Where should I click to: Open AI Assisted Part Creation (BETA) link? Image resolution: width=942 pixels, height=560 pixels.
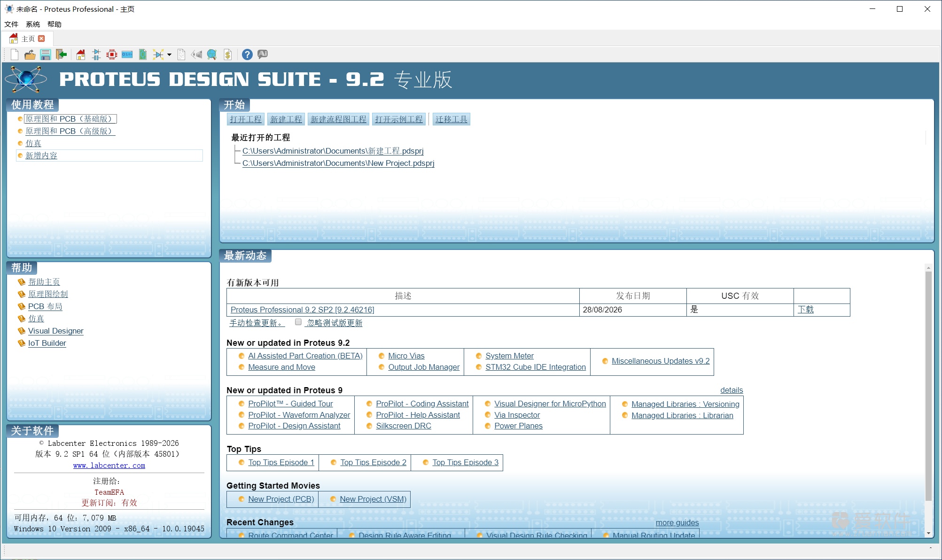pos(305,356)
